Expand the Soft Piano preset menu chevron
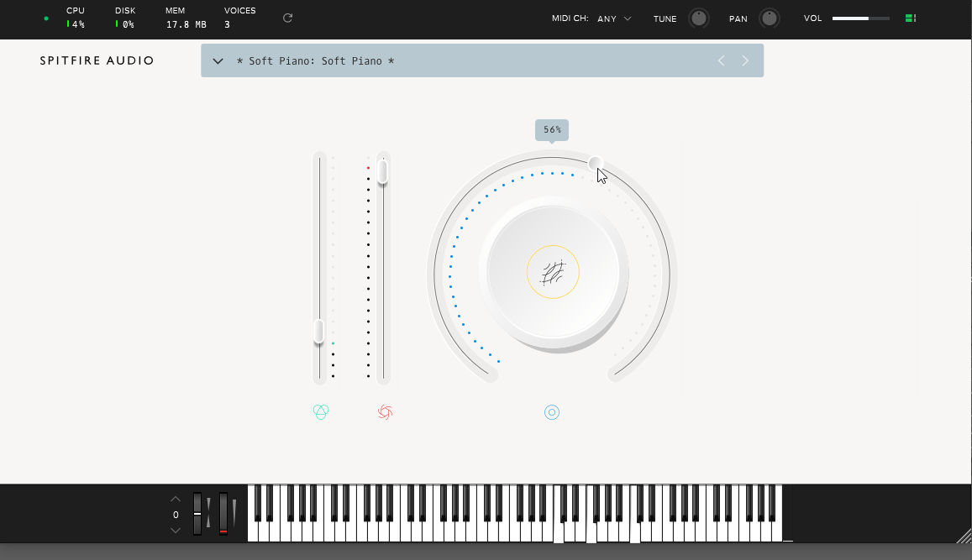 pos(217,60)
